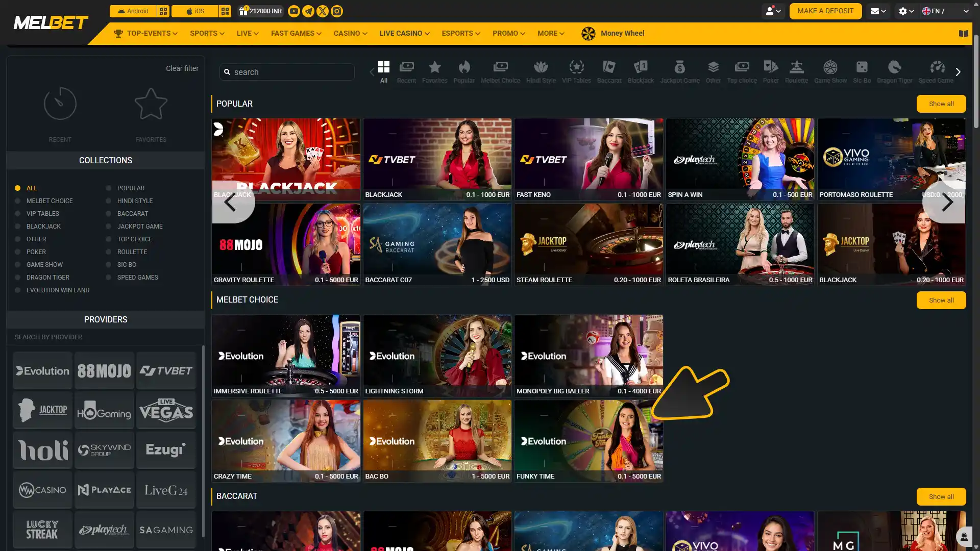The height and width of the screenshot is (551, 980).
Task: Expand the CASINO dropdown menu
Action: [x=350, y=34]
